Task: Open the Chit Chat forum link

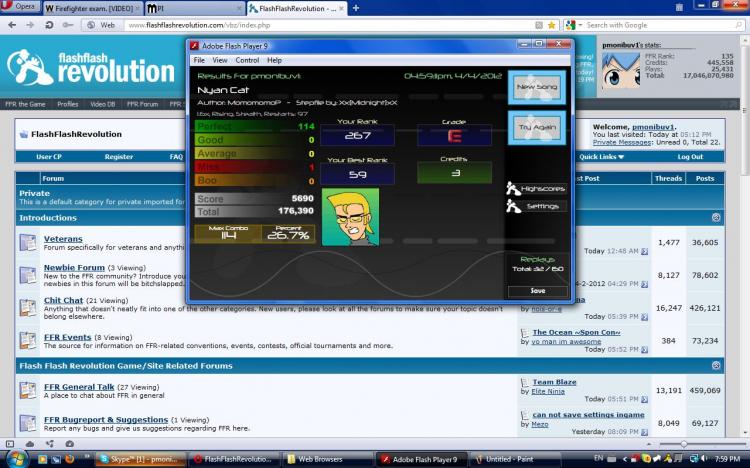Action: [x=64, y=300]
